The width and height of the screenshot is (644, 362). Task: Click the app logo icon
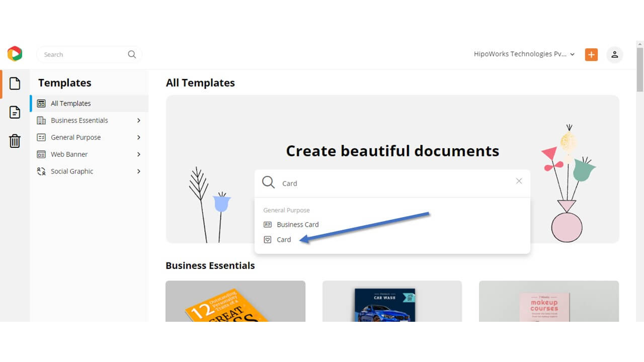pyautogui.click(x=15, y=54)
